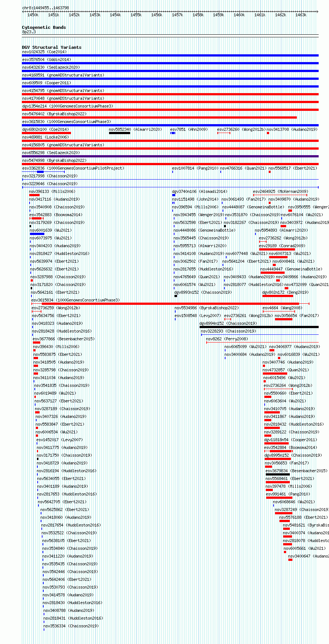Click the purple bar of nsv6556298 (Sedlazeck2020)

point(170,156)
